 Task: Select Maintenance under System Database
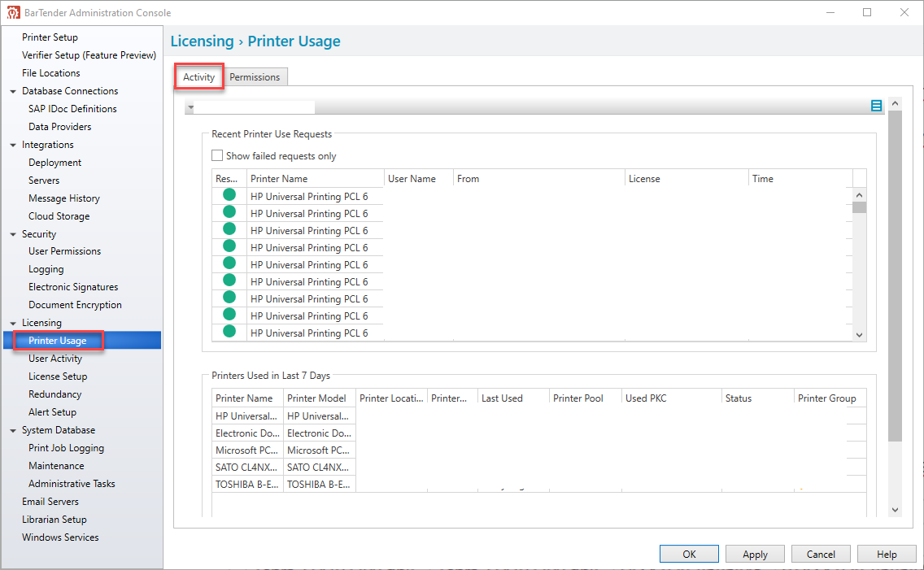[57, 466]
